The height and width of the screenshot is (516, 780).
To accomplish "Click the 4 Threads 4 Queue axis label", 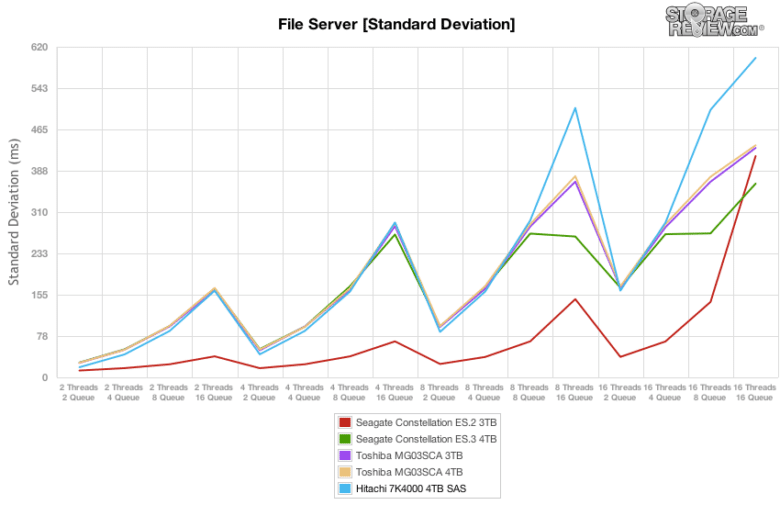I will 304,392.
